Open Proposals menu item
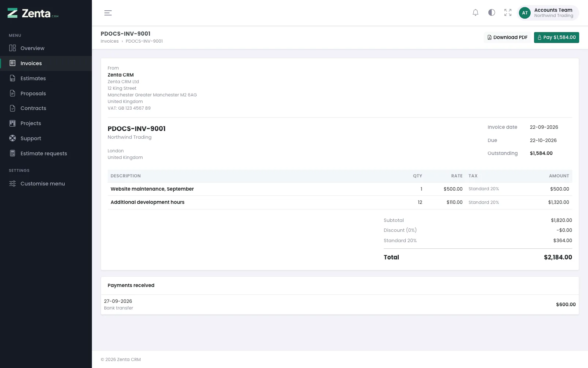 pos(46,93)
